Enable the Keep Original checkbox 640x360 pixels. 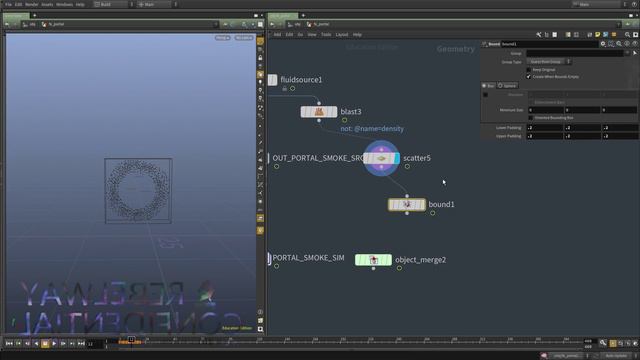click(529, 70)
